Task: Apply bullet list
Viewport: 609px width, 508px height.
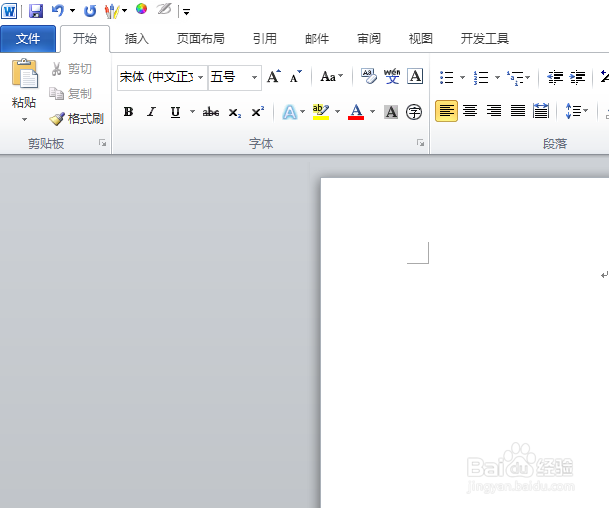Action: [447, 77]
